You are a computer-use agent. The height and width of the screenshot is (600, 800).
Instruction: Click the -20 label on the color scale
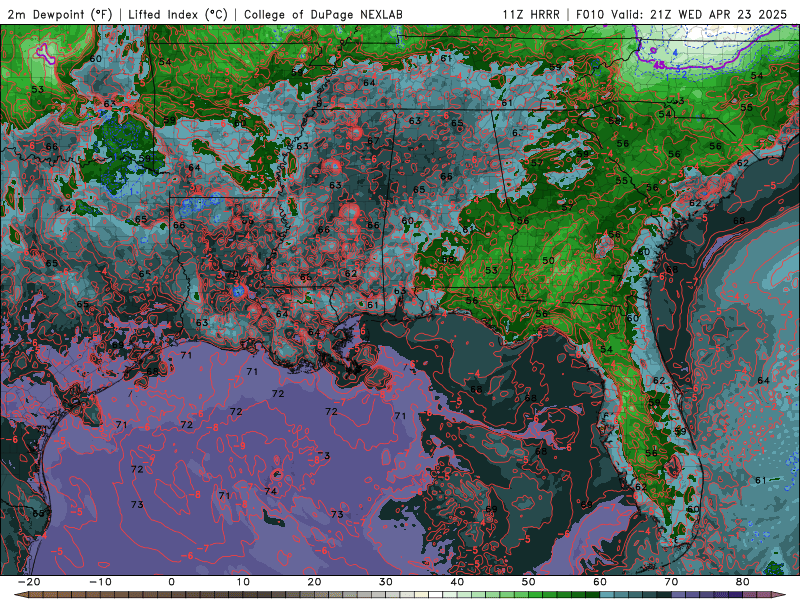(x=29, y=582)
